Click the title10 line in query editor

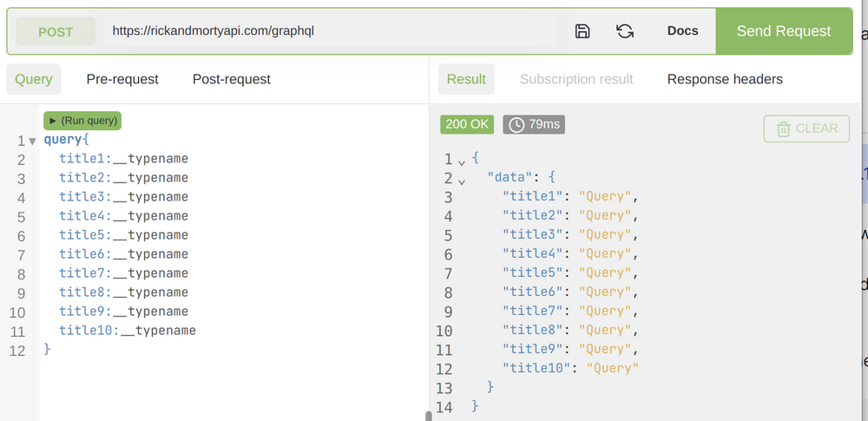tap(127, 331)
